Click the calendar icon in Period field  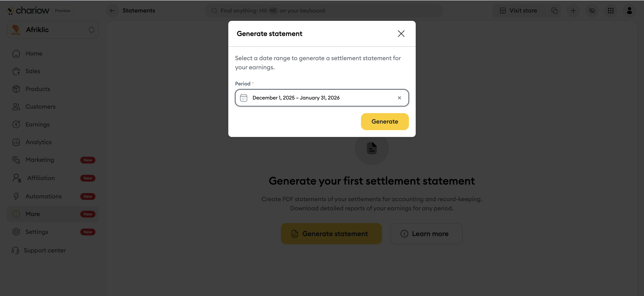tap(243, 98)
